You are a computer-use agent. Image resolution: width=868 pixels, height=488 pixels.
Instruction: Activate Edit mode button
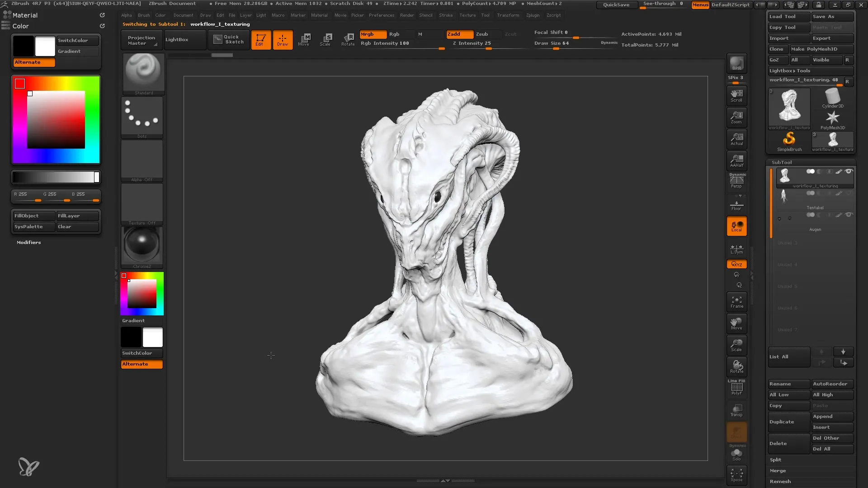coord(261,40)
